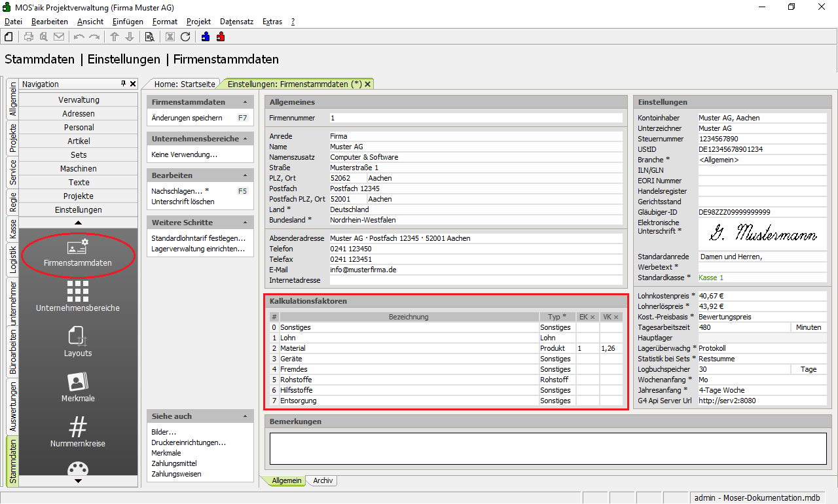Click the red puzzle piece toolbar icon
Image resolution: width=838 pixels, height=504 pixels.
tap(221, 37)
